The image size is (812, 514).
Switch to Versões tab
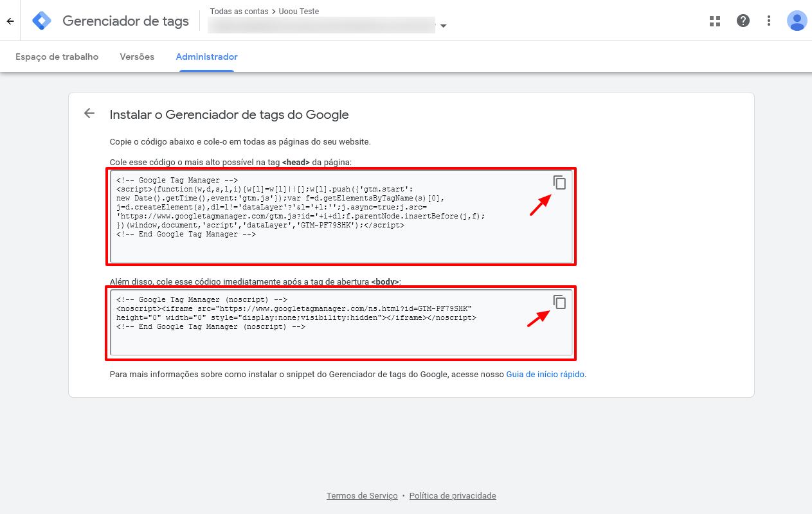pos(137,57)
